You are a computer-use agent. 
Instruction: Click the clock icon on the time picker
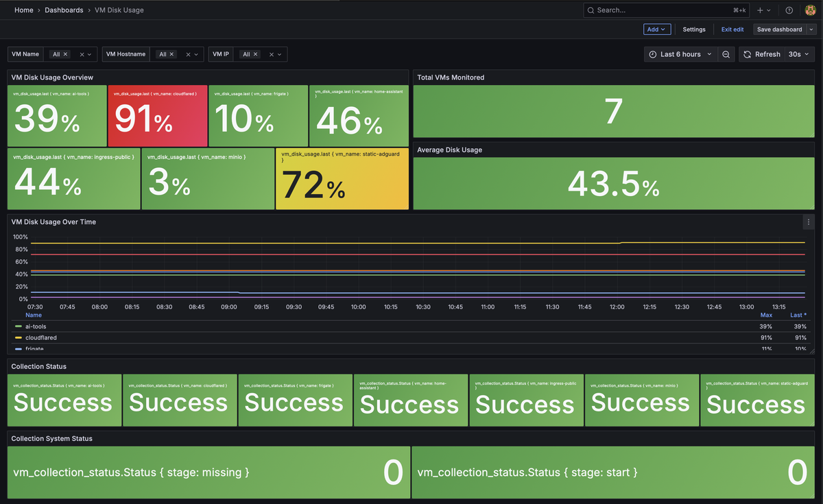pos(652,53)
